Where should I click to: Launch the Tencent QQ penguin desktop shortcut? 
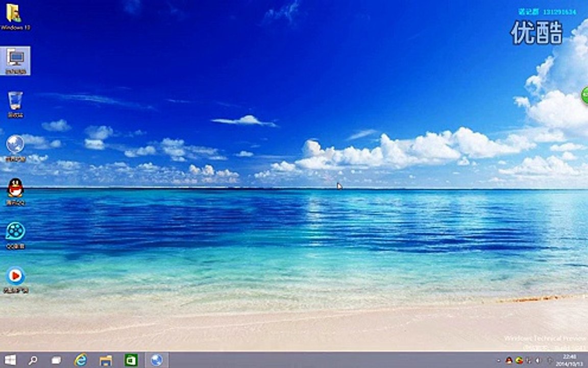point(15,192)
